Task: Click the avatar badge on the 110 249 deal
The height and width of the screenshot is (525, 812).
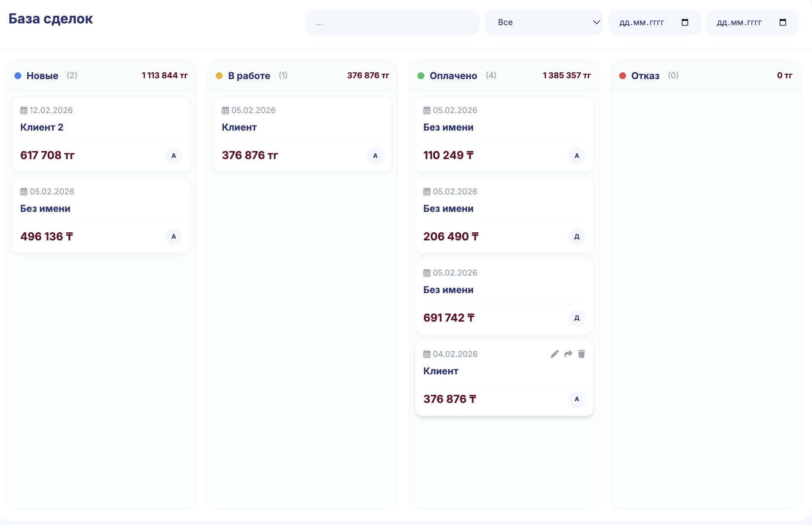Action: tap(577, 156)
